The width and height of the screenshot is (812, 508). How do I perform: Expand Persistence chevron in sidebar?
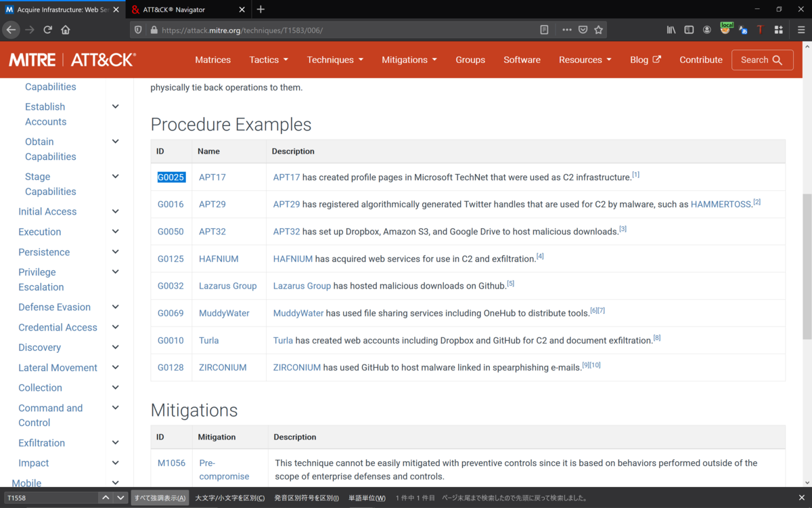tap(116, 252)
